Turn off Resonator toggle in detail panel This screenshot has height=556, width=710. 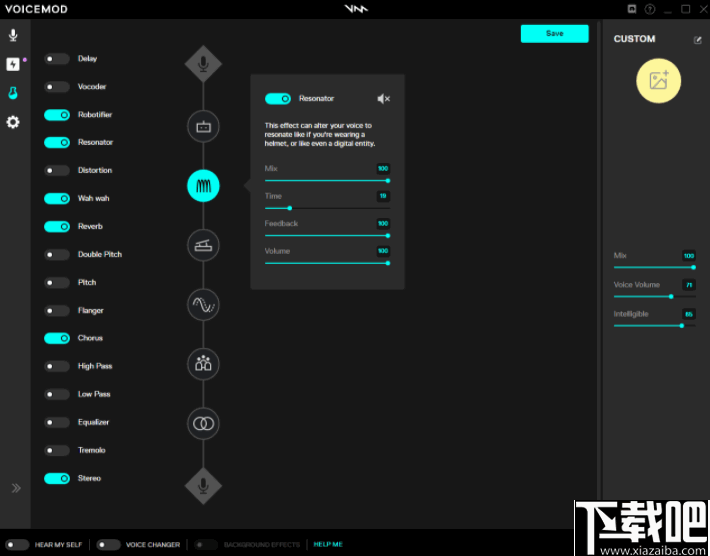pos(278,99)
